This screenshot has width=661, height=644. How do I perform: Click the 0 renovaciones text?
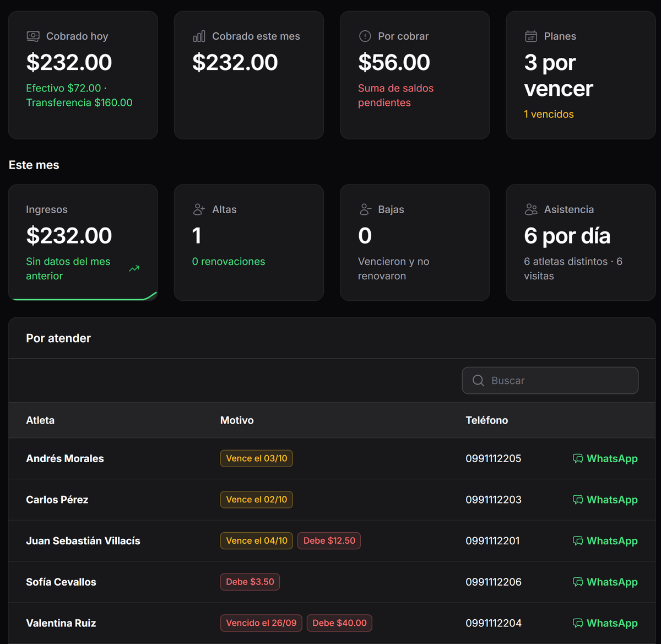click(229, 262)
